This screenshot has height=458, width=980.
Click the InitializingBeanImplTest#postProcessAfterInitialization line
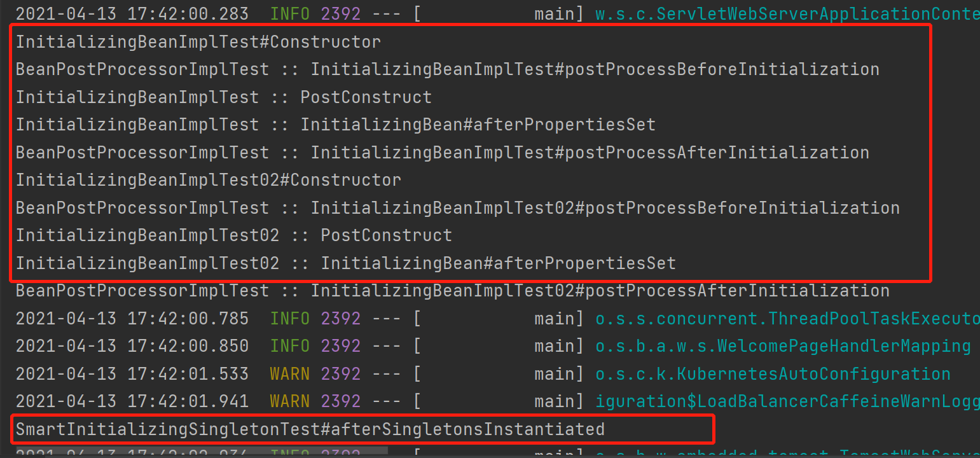coord(443,153)
